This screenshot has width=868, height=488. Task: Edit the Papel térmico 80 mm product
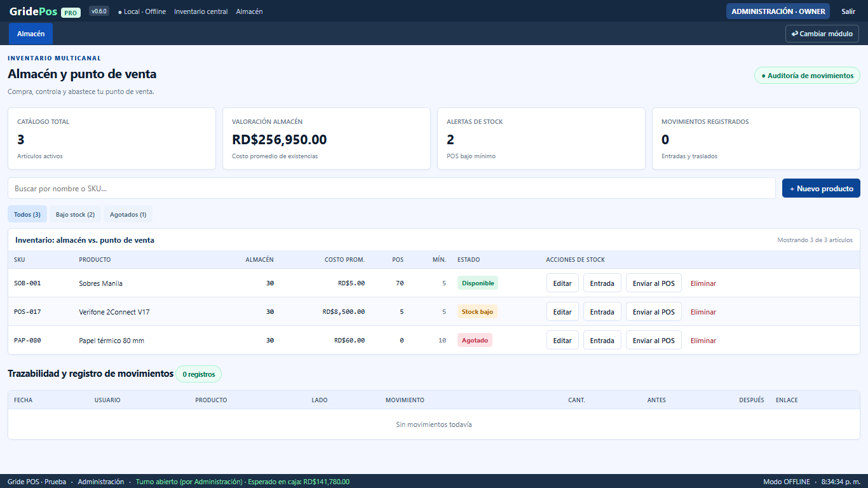[x=562, y=341]
